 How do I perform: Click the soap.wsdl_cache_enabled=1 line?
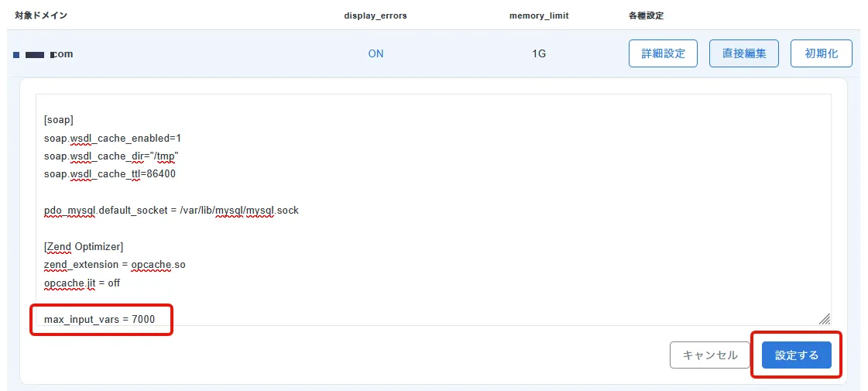tap(112, 138)
